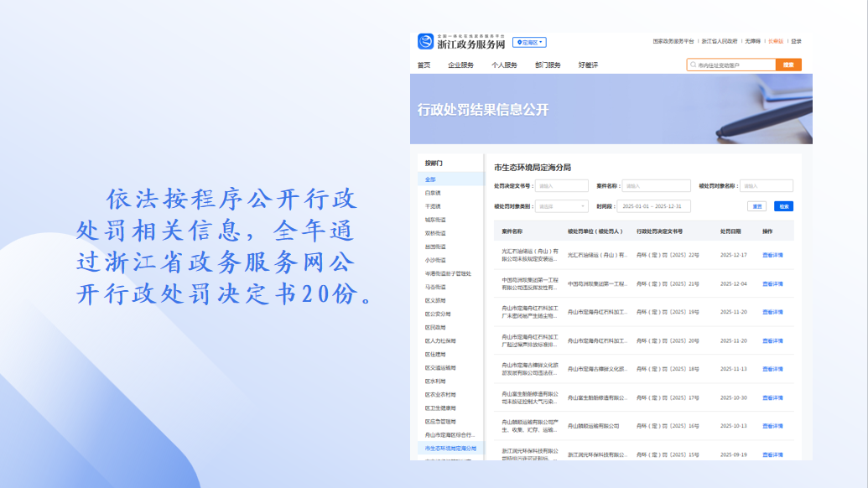Click the 重置 reset button
868x488 pixels.
point(756,206)
